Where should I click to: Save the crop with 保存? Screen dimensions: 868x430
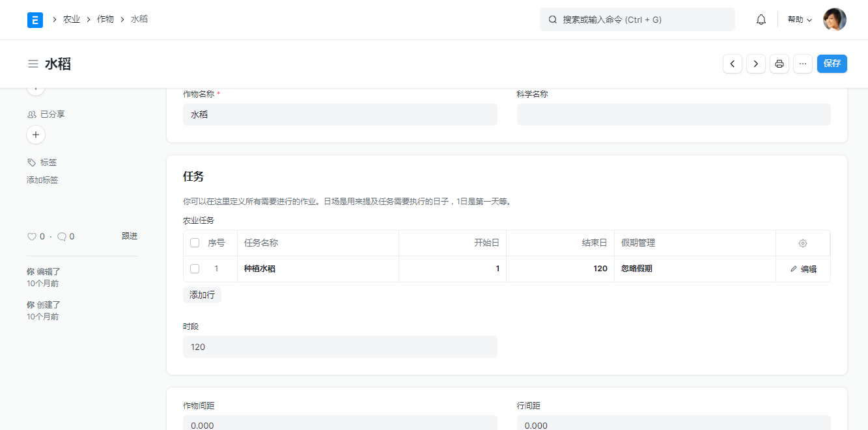[x=832, y=64]
